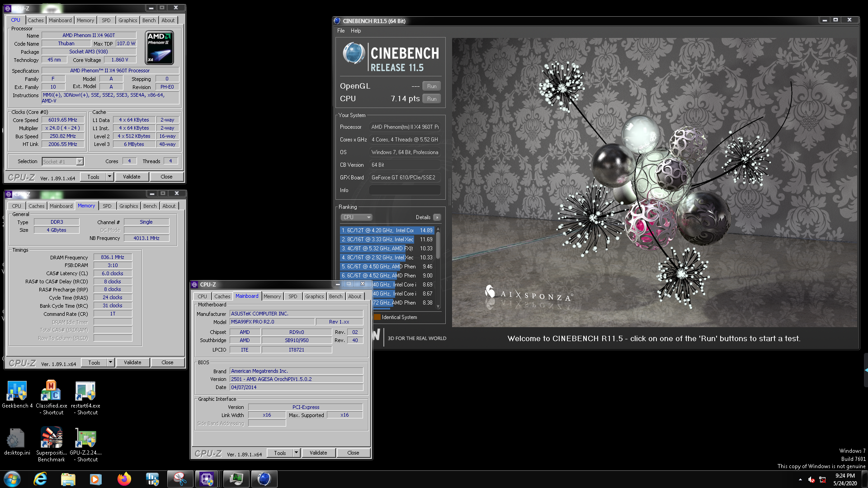Click the AMD Phenom II logo in CPU-Z
868x488 pixels.
tap(160, 48)
